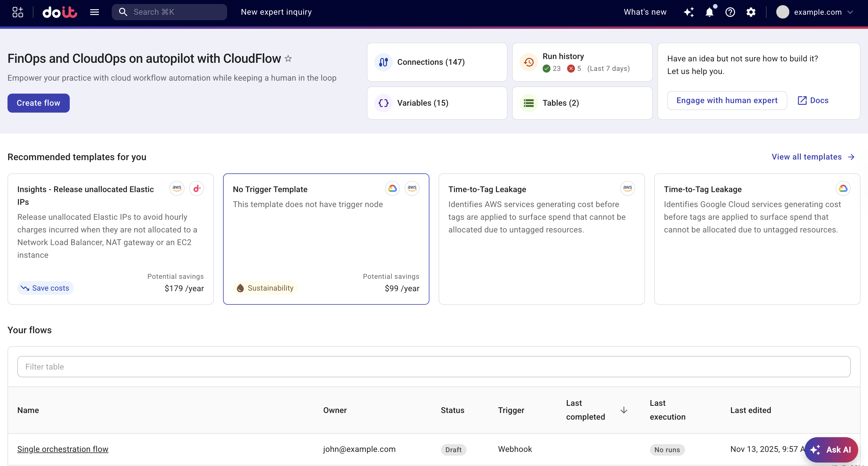
Task: Toggle the favorite star next to CloudFlow title
Action: [x=288, y=58]
